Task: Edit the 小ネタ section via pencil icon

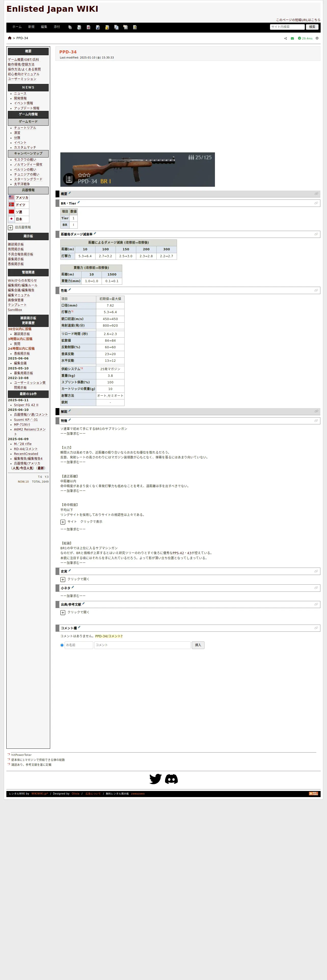Action: [73, 587]
